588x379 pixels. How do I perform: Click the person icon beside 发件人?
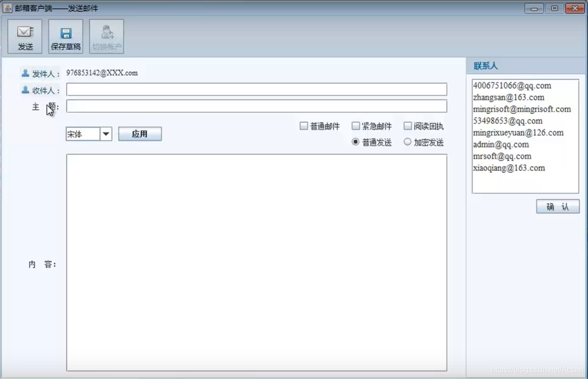pos(25,73)
